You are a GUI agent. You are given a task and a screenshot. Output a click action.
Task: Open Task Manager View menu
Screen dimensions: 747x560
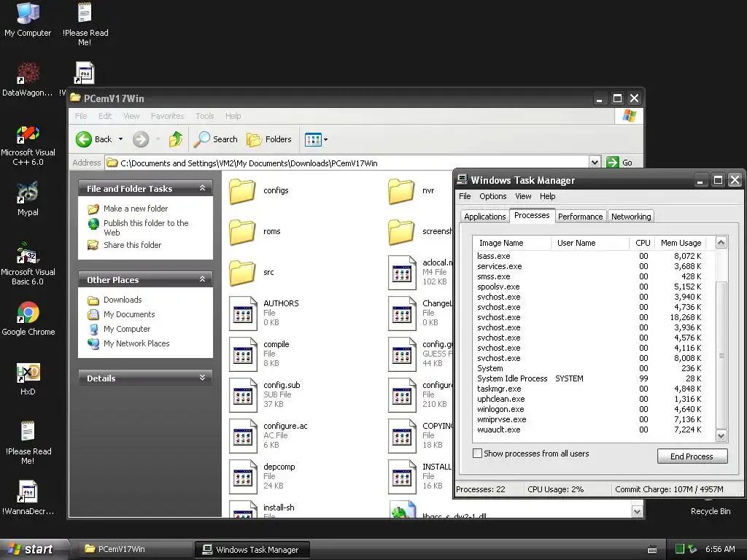pos(522,196)
